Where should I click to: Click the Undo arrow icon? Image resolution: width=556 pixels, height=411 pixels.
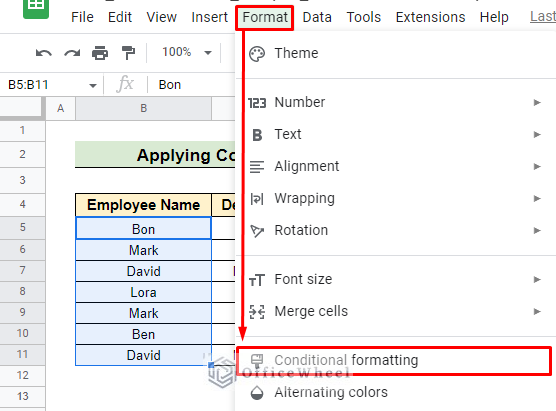pos(44,53)
